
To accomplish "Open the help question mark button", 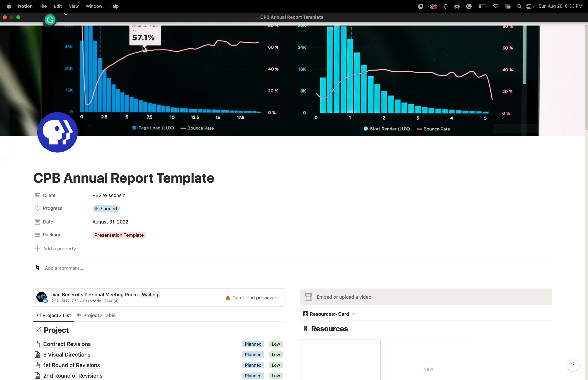I will [573, 365].
